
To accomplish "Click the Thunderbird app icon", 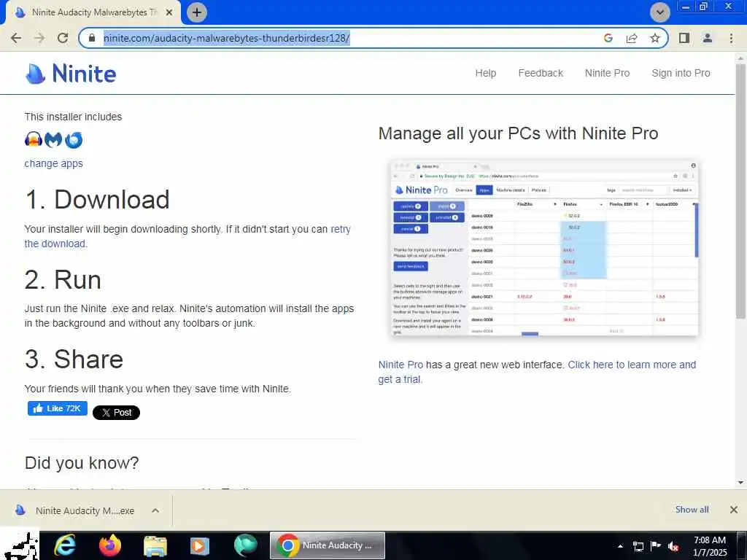I will [x=74, y=140].
